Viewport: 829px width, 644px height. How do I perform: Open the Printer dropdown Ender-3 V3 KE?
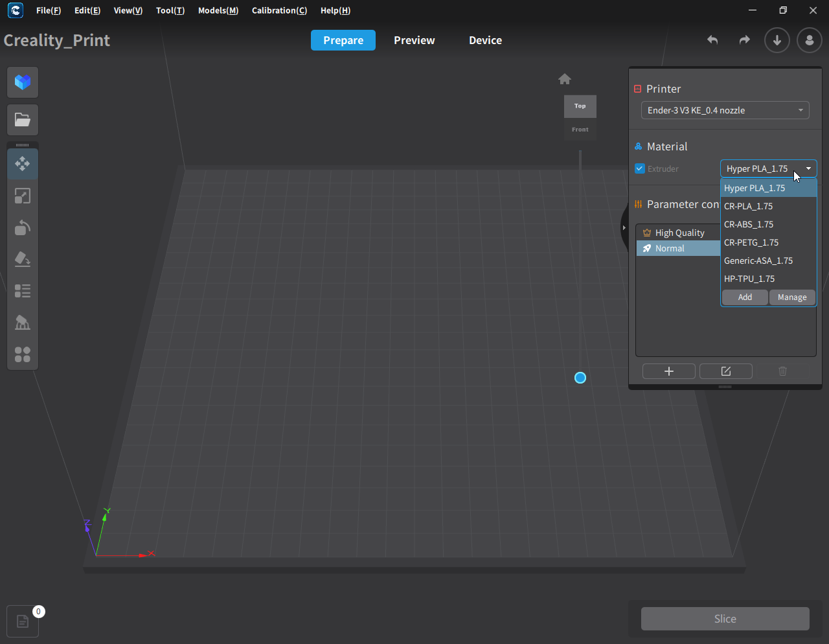point(725,110)
